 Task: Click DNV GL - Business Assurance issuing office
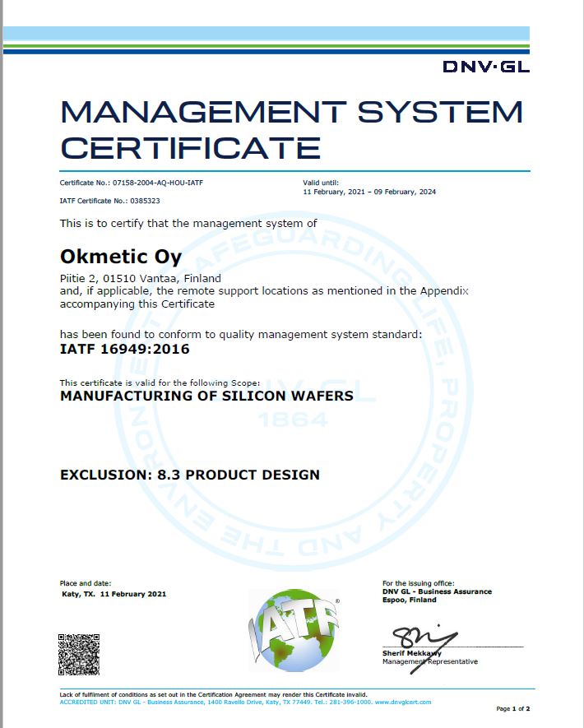pos(437,591)
